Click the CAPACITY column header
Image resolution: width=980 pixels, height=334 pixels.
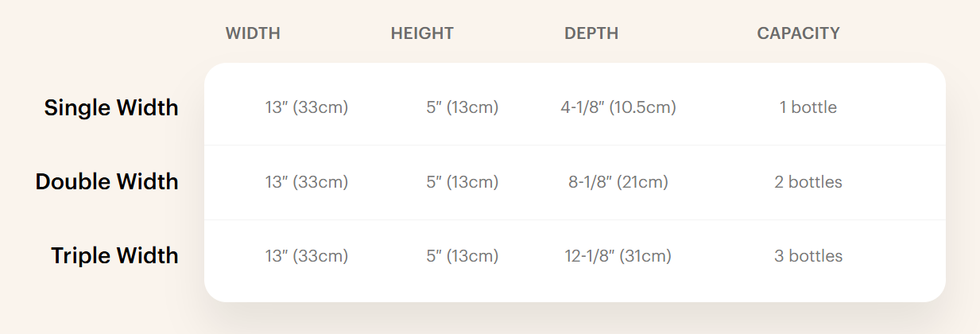(798, 33)
